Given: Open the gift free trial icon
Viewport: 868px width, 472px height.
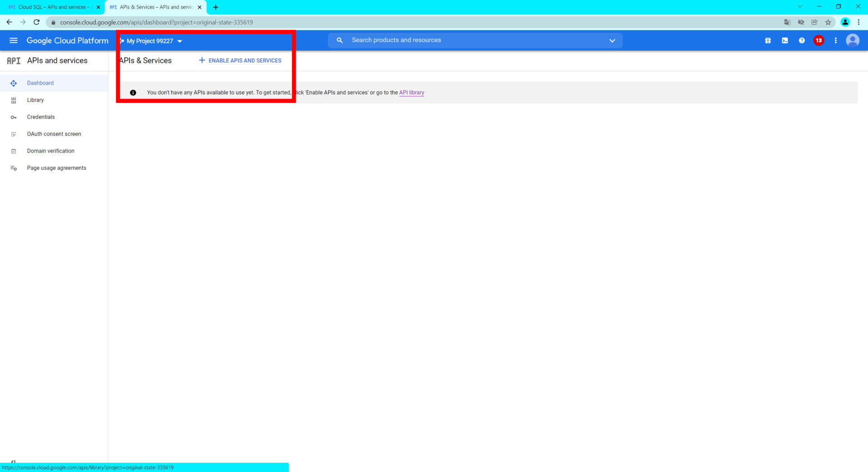Looking at the screenshot, I should [768, 41].
